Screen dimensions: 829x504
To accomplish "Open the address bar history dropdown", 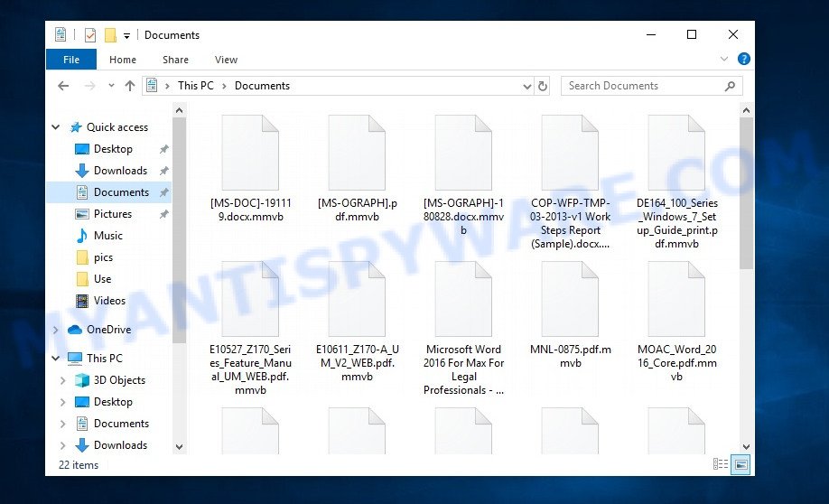I will [x=526, y=86].
